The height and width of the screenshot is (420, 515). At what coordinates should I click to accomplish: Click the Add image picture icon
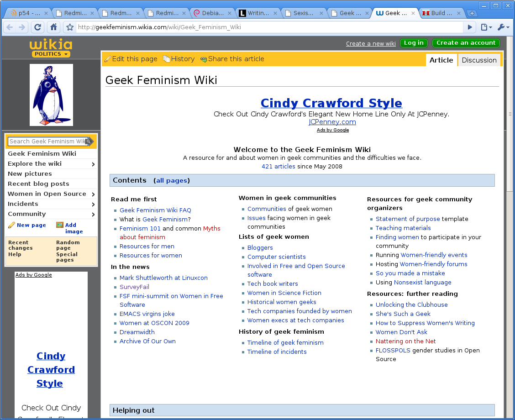coord(60,225)
